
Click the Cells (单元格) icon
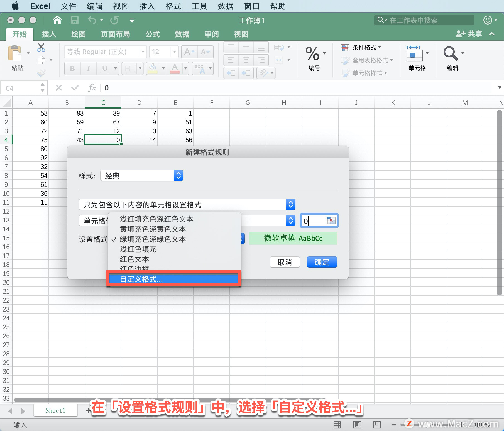(x=415, y=53)
